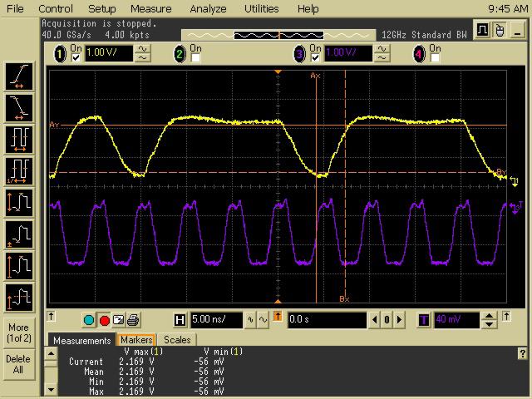This screenshot has width=532, height=399.
Task: Select the V max measurement icon
Action: tap(19, 266)
